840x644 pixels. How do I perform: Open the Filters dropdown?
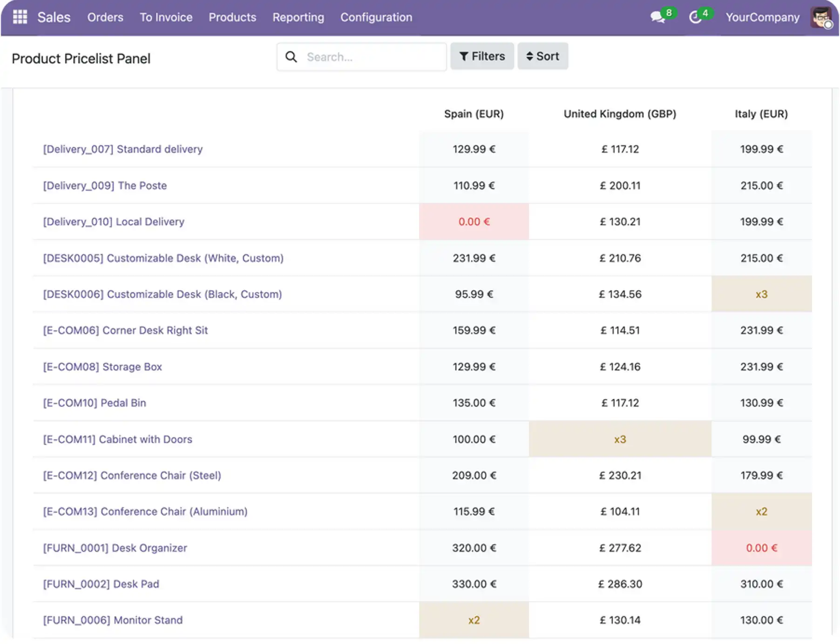click(482, 56)
